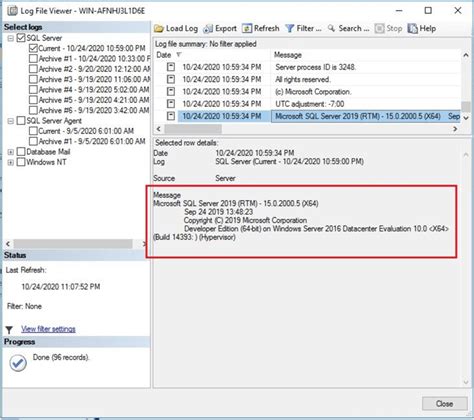Screen dimensions: 474x420
Task: Check the Archive #1 10/24/2020 log
Action: point(33,59)
